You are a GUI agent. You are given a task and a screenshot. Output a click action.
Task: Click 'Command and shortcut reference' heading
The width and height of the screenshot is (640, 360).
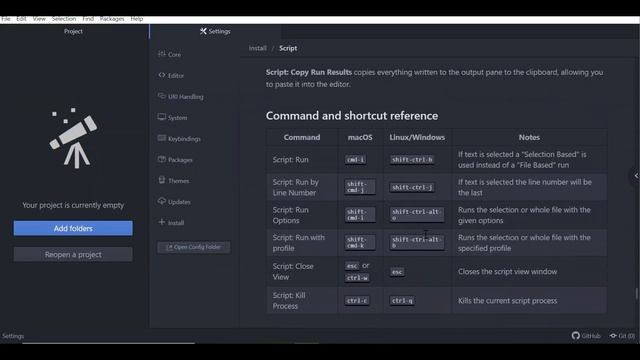352,116
